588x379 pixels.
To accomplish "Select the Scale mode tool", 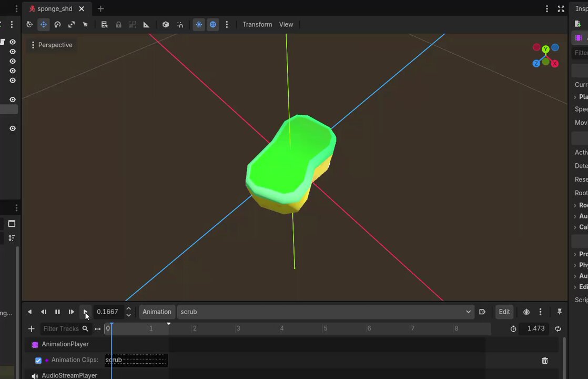I will (x=71, y=24).
